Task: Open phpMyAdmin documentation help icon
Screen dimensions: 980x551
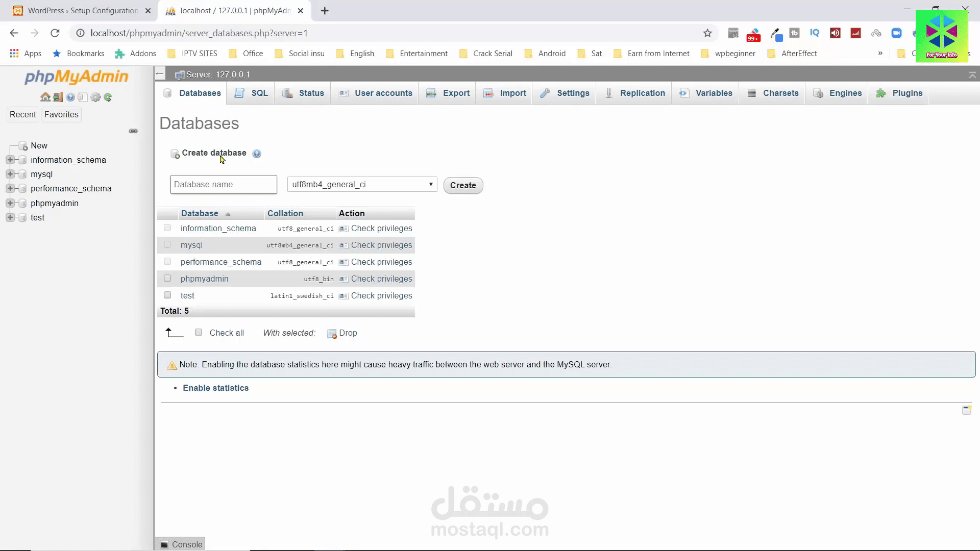Action: pyautogui.click(x=70, y=97)
